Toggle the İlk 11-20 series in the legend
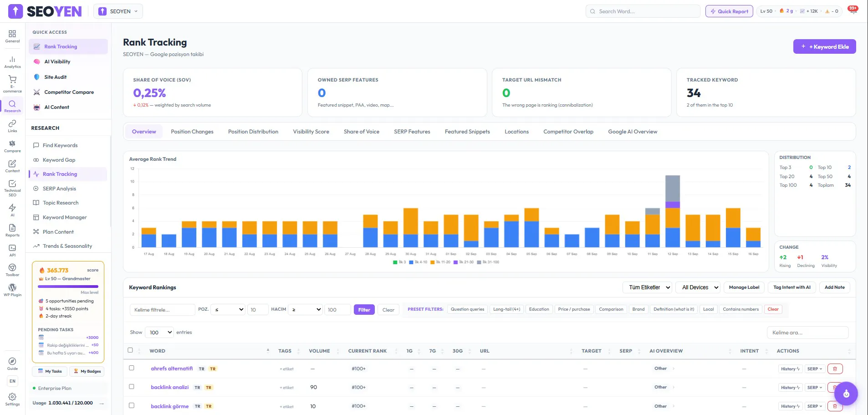This screenshot has height=415, width=868. [x=440, y=262]
